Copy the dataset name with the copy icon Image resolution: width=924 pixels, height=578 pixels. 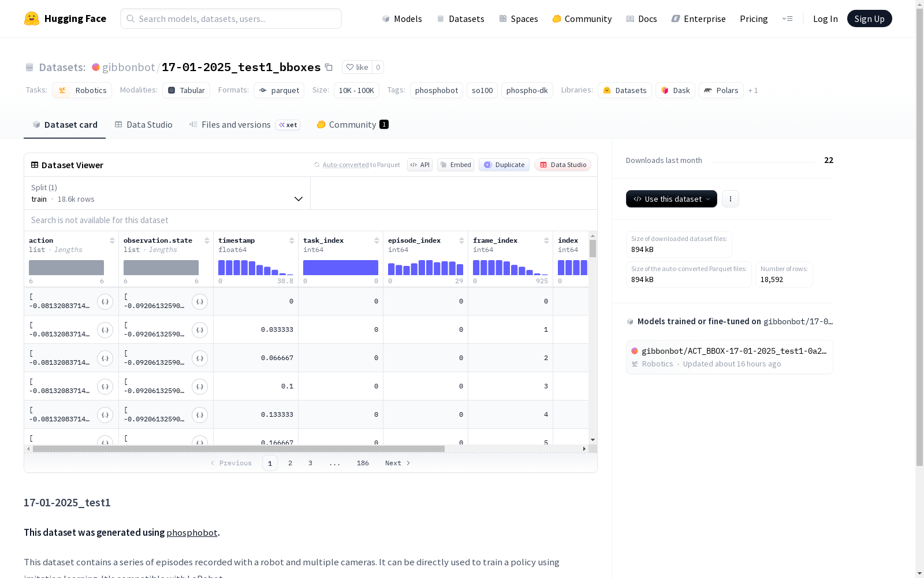[x=329, y=67]
